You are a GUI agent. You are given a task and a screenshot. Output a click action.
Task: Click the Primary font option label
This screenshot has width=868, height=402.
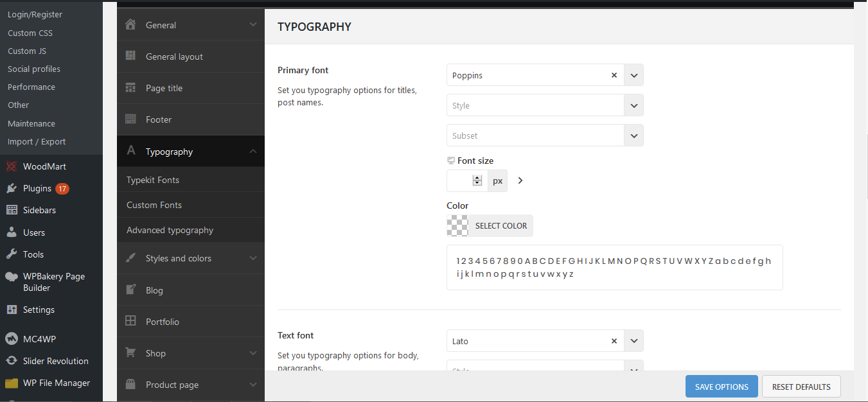(303, 70)
